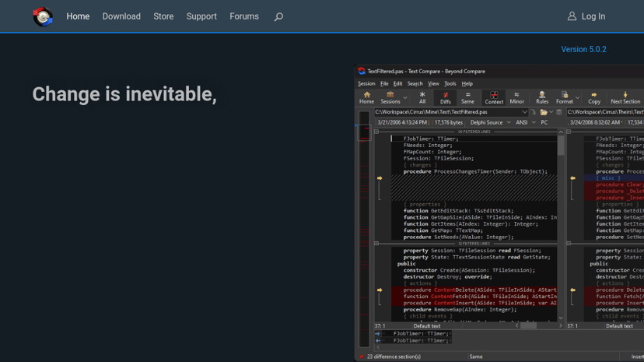Click left copy arrow at ContentDelete line
The height and width of the screenshot is (362, 644).
click(380, 290)
